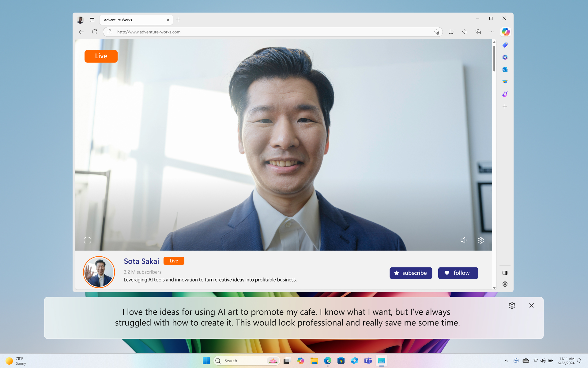Open a new browser tab
588x368 pixels.
click(178, 20)
